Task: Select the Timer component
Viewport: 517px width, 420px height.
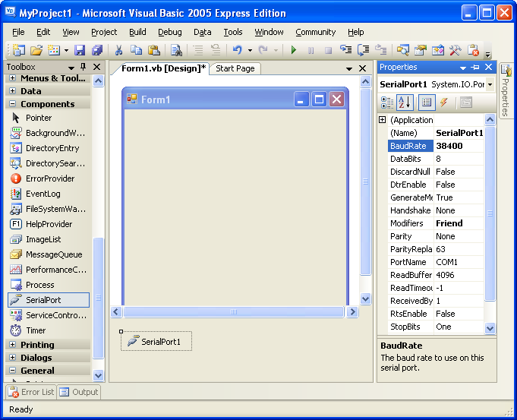Action: point(48,330)
